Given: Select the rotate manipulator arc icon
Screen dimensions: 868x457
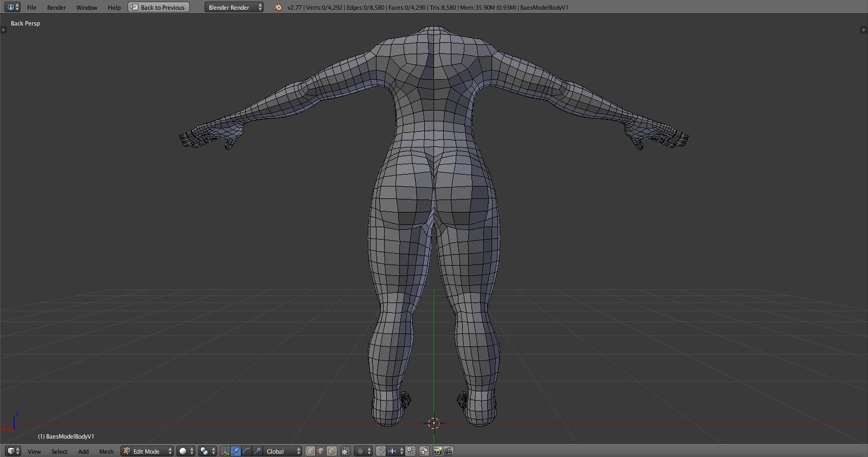Looking at the screenshot, I should tap(246, 451).
